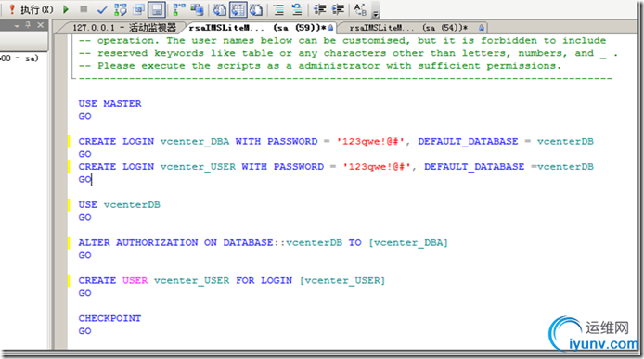
Task: Click the CHECKPOINT statement
Action: click(x=109, y=318)
